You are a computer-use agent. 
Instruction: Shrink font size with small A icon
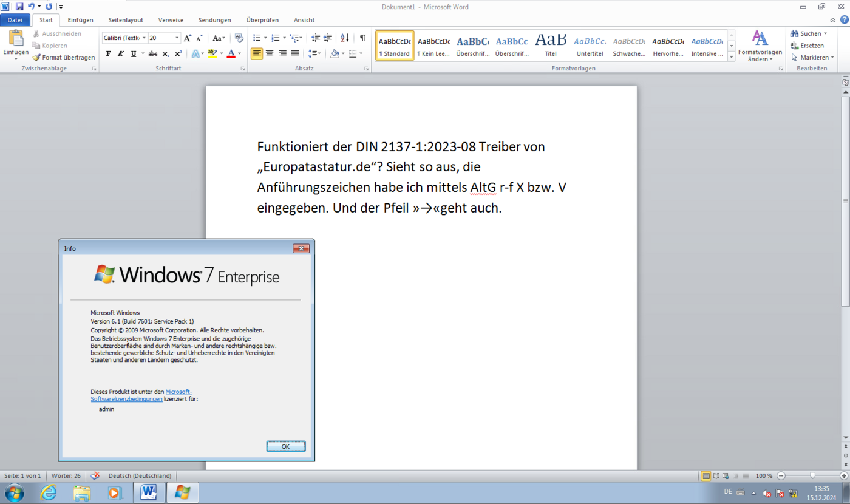click(x=199, y=38)
